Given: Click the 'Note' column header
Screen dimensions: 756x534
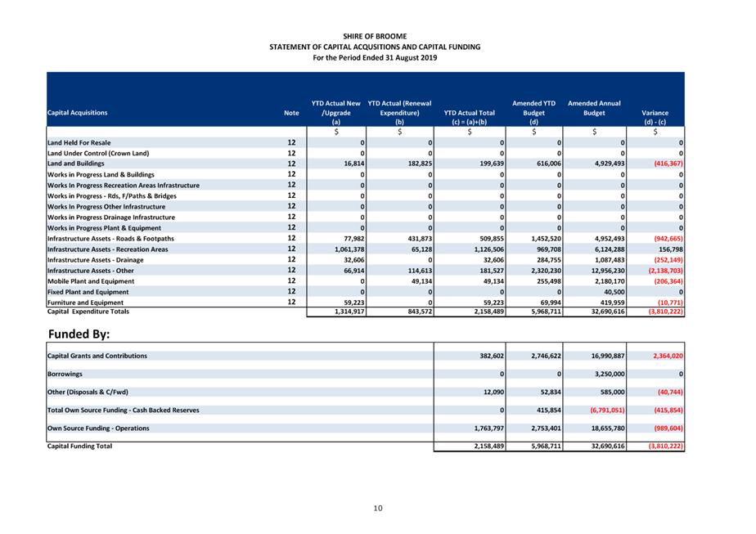Looking at the screenshot, I should coord(291,113).
